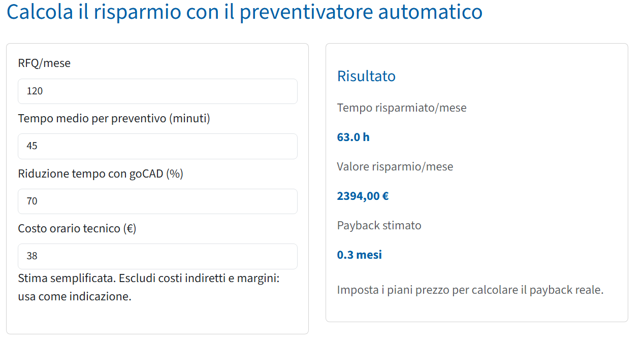The height and width of the screenshot is (347, 644).
Task: Click the Costo orario tecnico input box
Action: pos(157,256)
